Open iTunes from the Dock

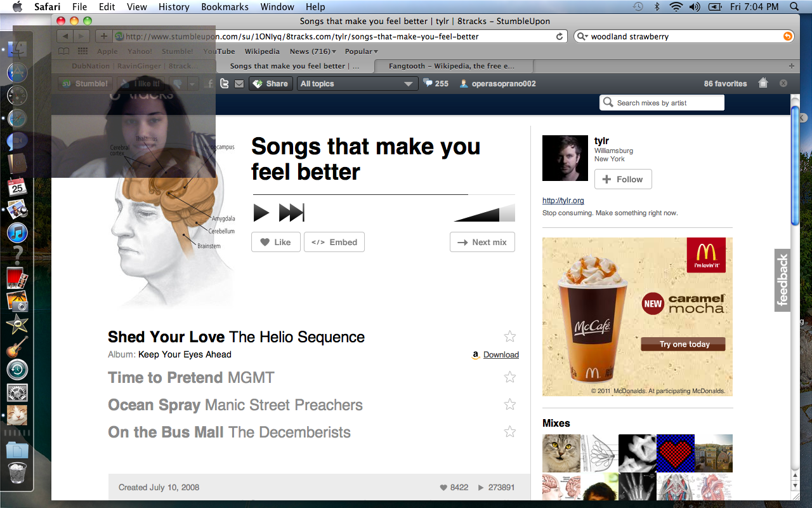click(17, 232)
